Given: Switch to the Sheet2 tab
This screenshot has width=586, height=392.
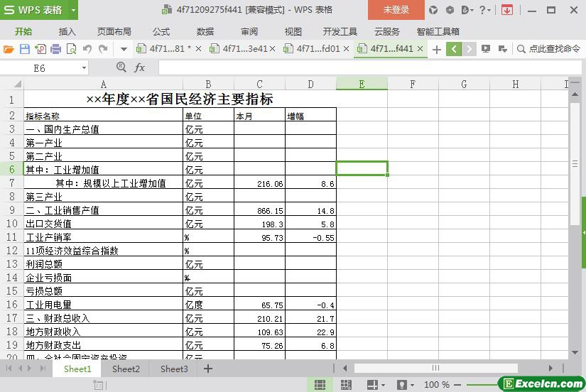Looking at the screenshot, I should [x=126, y=369].
